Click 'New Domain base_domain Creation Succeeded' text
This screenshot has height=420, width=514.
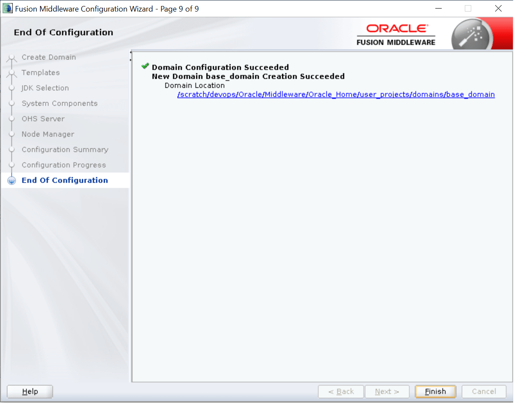pos(248,77)
